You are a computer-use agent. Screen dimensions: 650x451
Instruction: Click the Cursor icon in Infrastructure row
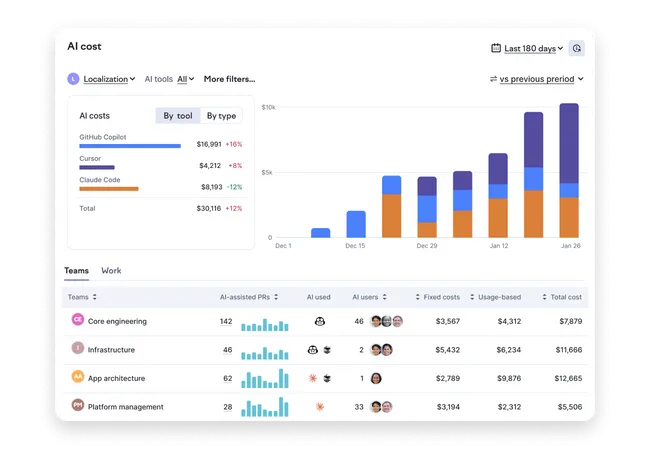click(327, 350)
